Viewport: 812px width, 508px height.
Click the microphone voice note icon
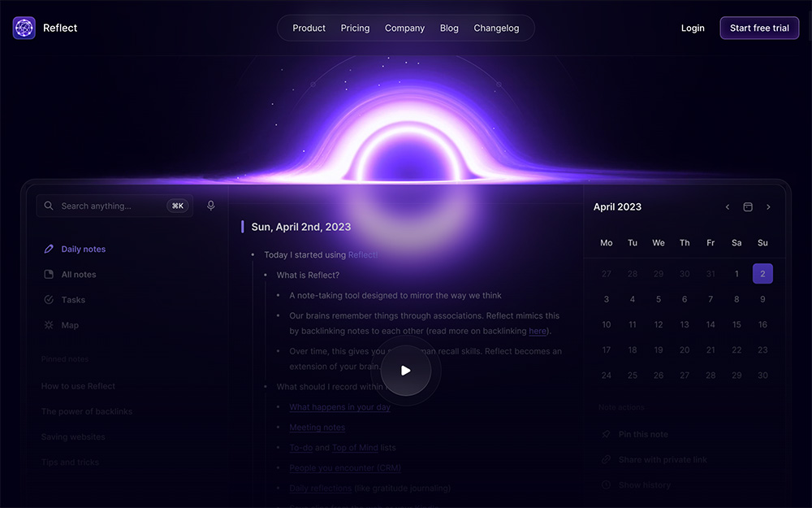pos(211,206)
